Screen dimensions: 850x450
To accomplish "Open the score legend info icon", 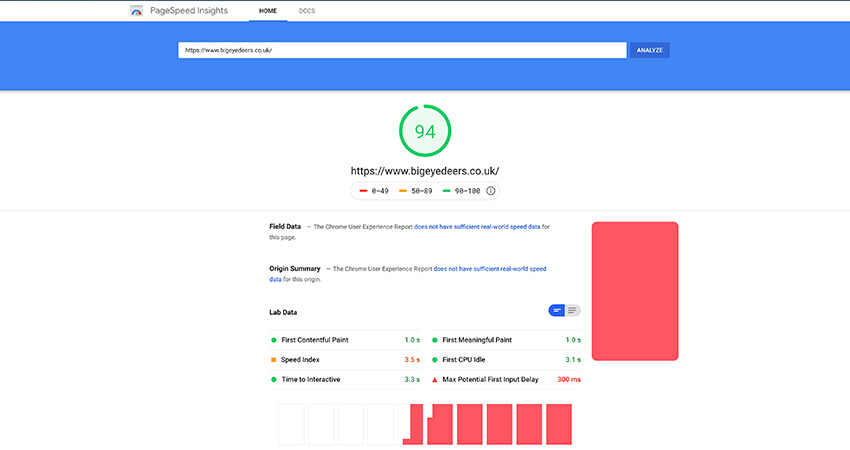I will pos(491,191).
